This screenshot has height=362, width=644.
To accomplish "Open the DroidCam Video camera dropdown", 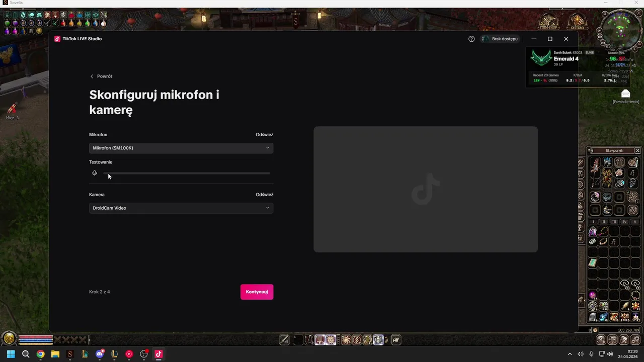I will pos(181,208).
